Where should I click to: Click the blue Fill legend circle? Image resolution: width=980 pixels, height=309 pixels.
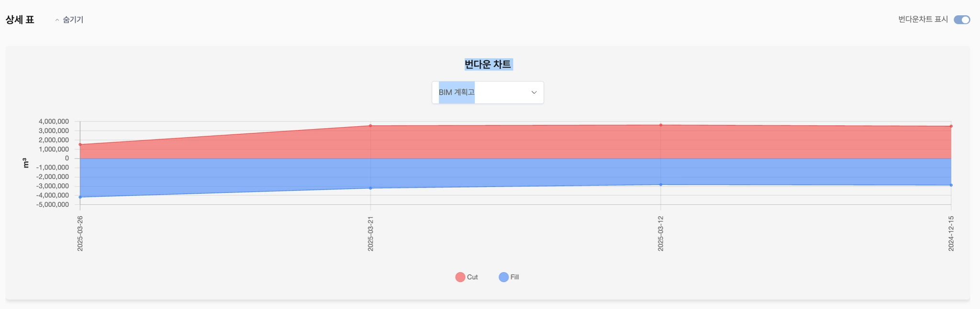pos(504,277)
